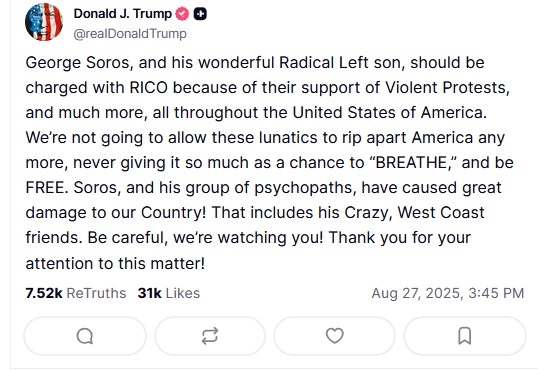The image size is (538, 370).
Task: Open the reply comment bubble icon
Action: tap(85, 336)
